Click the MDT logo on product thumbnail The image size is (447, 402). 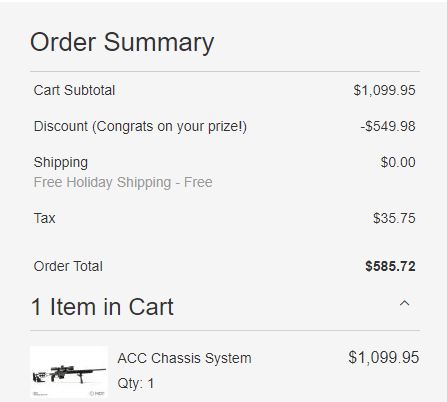(97, 394)
